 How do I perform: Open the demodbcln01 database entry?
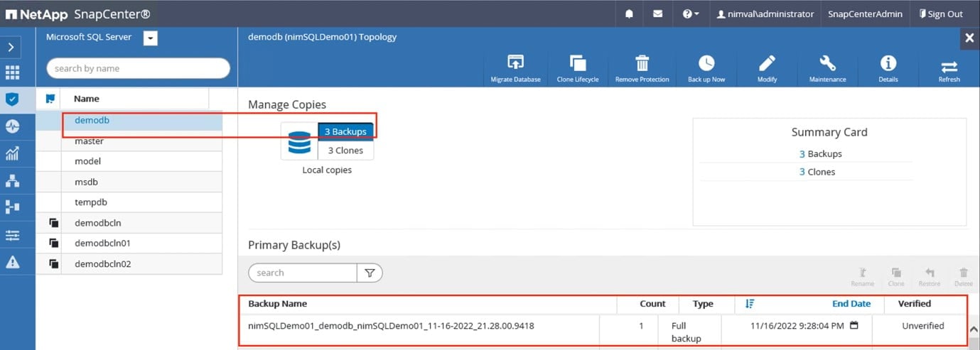click(x=102, y=243)
